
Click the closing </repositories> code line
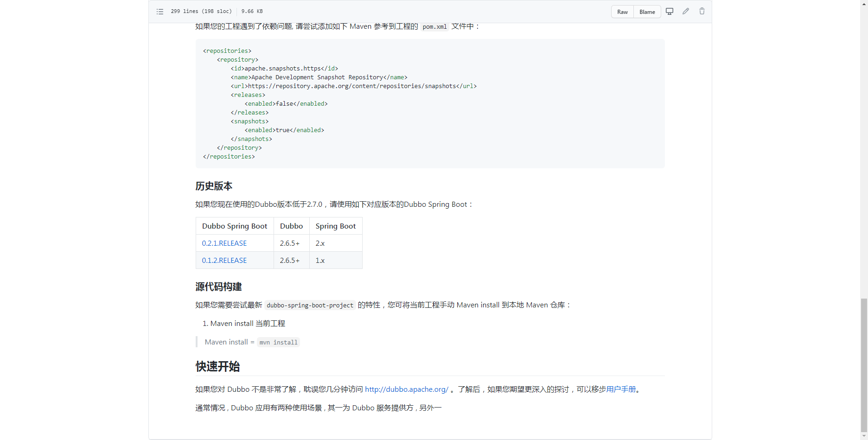click(229, 156)
